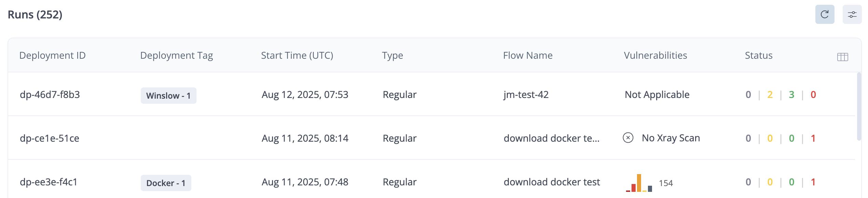Select the Docker - 1 deployment tag

(166, 183)
